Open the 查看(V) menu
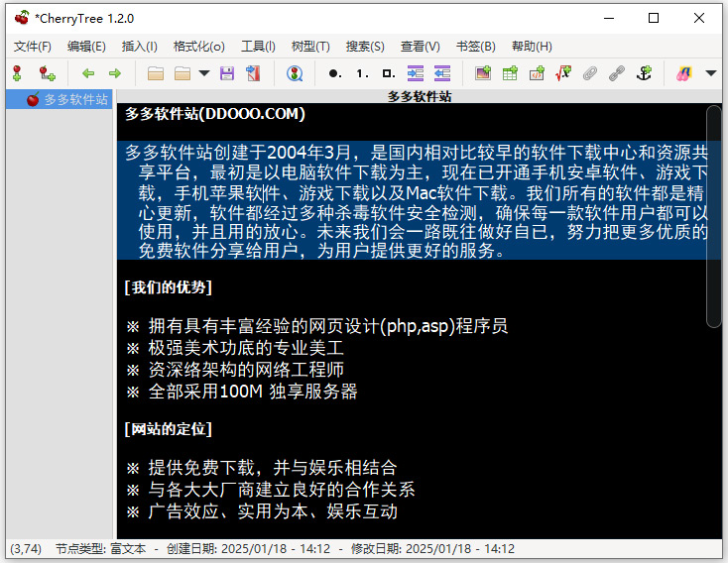This screenshot has height=563, width=728. click(421, 47)
